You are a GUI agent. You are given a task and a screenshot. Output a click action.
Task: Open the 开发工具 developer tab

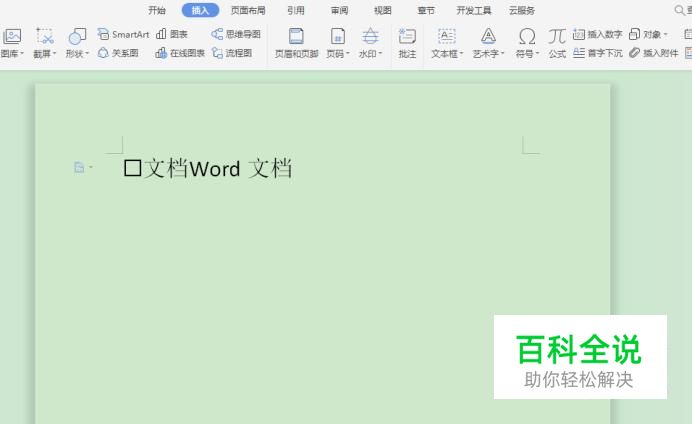coord(474,10)
